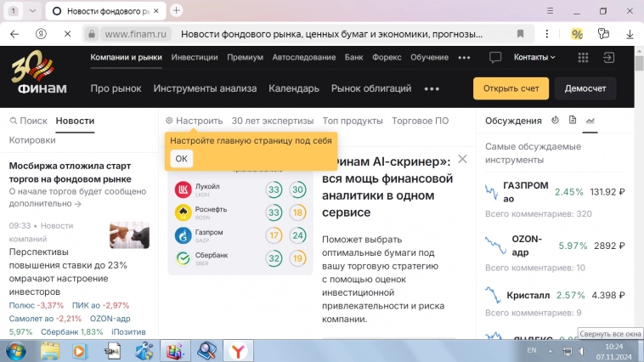
Task: Click the Полюс -3,37% quote link
Action: pos(37,305)
